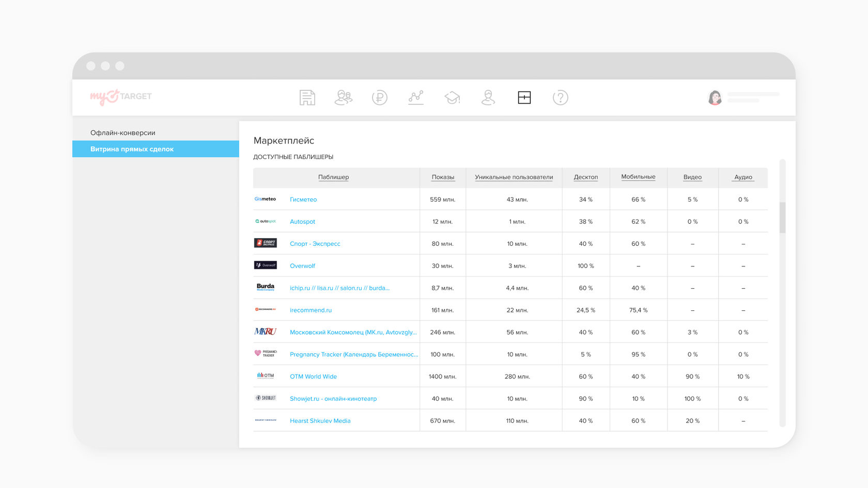
Task: Click the publishers table vertical scrollbar
Action: point(782,217)
